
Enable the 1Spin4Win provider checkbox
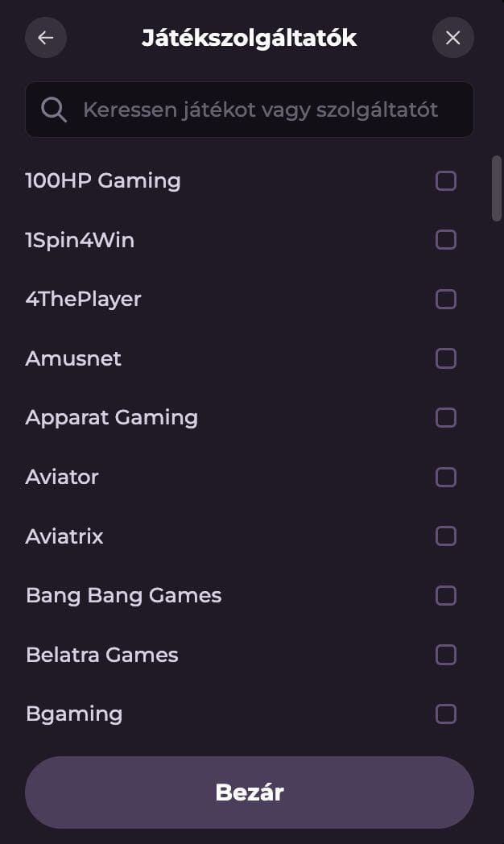(x=446, y=240)
